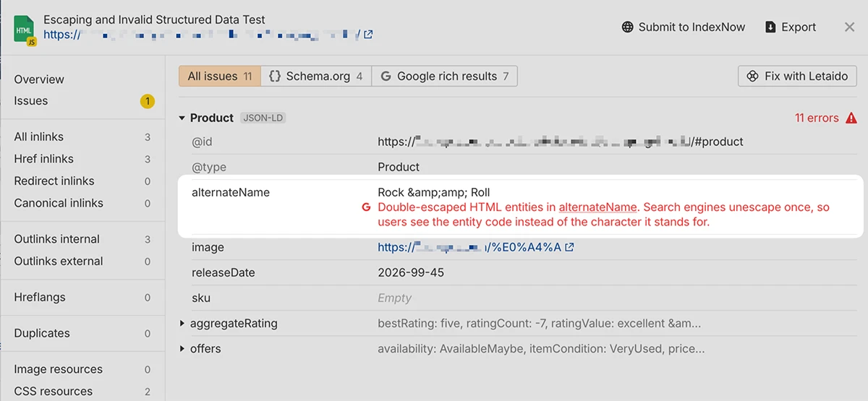Expand the offers property
Screen dimensions: 868x401
182,349
